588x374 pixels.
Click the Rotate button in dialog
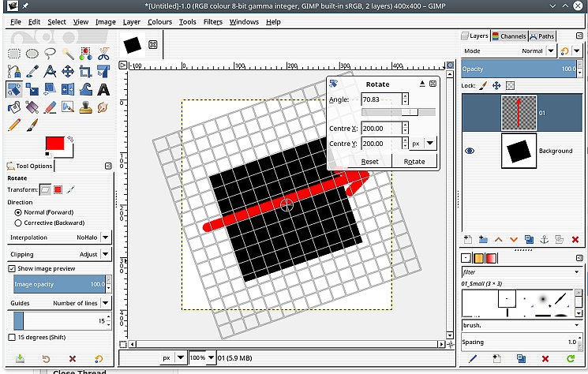tap(414, 161)
